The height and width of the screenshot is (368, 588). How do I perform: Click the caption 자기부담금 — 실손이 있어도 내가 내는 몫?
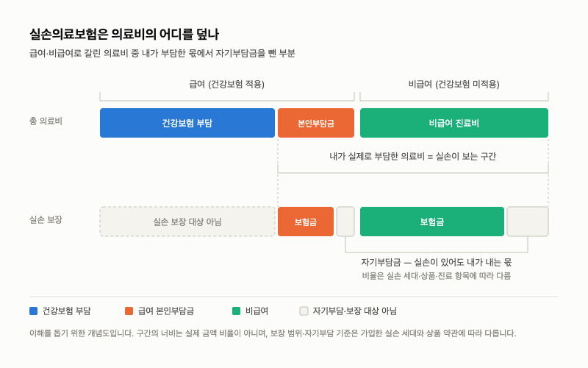[437, 262]
